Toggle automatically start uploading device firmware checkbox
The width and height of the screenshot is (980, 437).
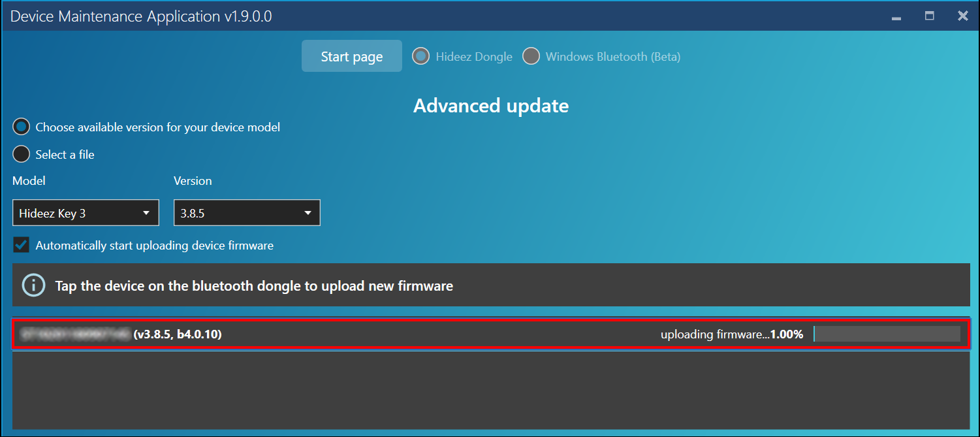22,246
